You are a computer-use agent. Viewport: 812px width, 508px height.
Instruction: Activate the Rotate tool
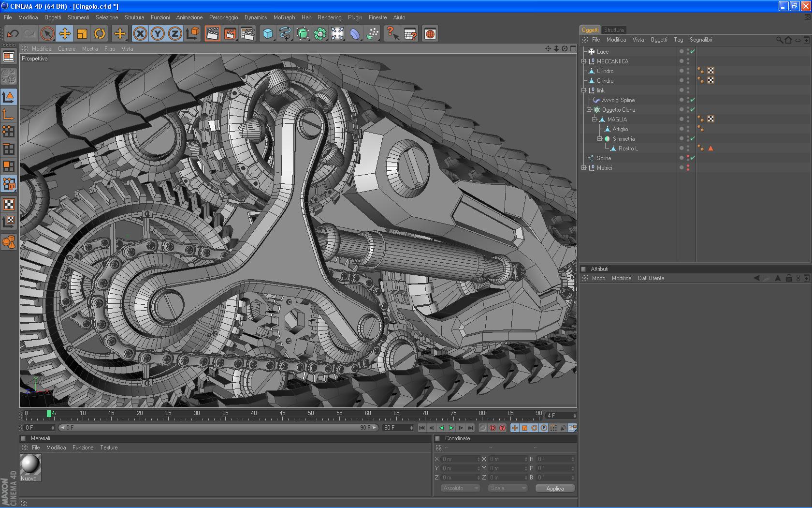[100, 34]
